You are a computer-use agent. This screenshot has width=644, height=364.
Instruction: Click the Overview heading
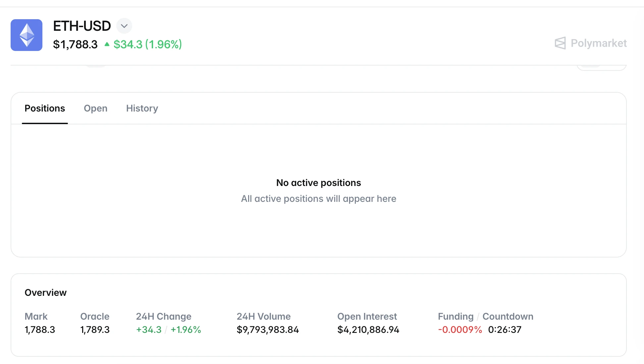(46, 293)
